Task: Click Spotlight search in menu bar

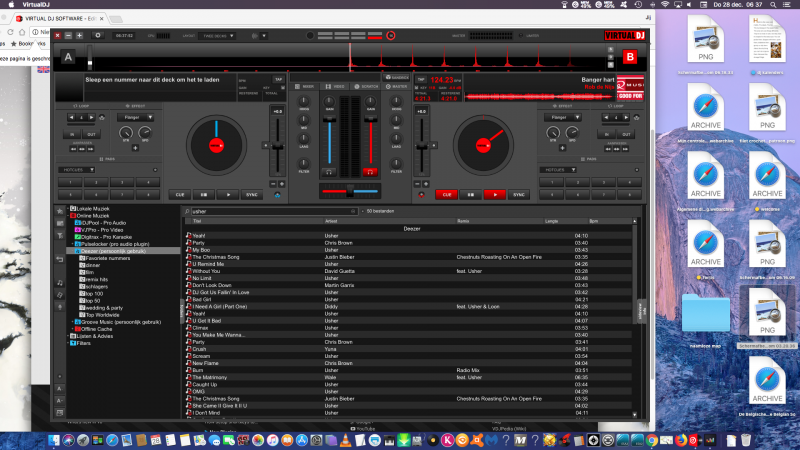Action: coord(773,5)
